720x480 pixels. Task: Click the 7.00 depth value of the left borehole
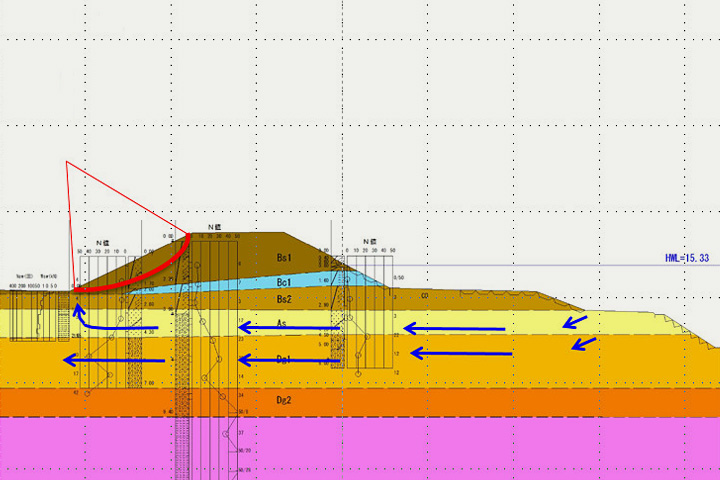[149, 383]
